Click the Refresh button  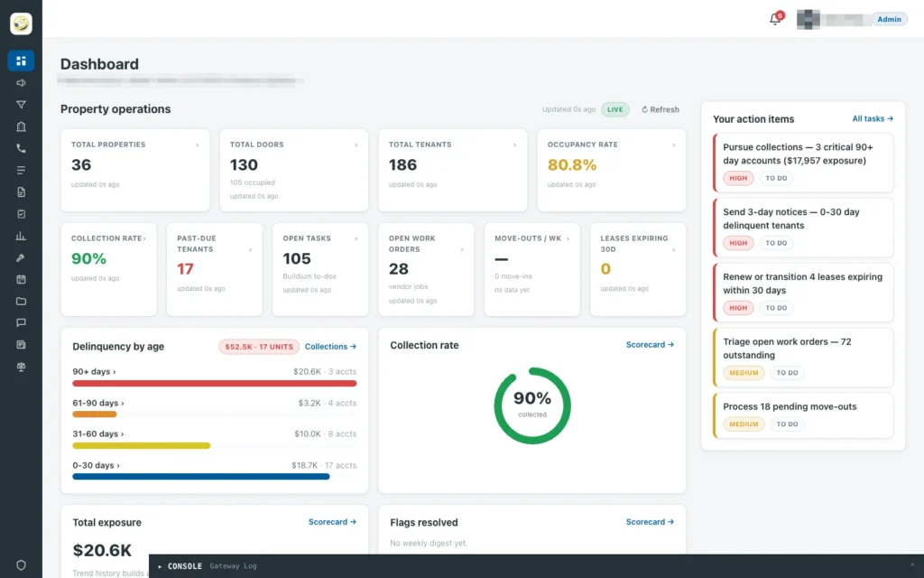click(660, 109)
